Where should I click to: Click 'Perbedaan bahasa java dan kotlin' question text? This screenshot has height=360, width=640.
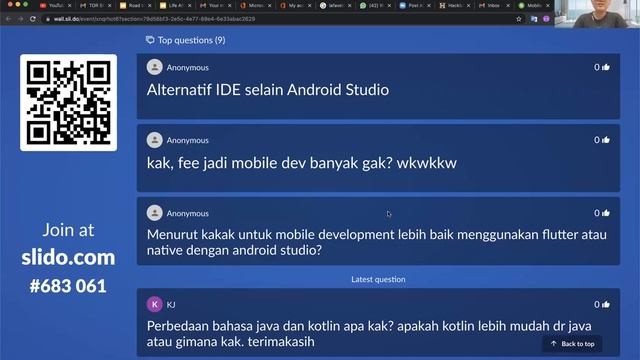point(369,333)
